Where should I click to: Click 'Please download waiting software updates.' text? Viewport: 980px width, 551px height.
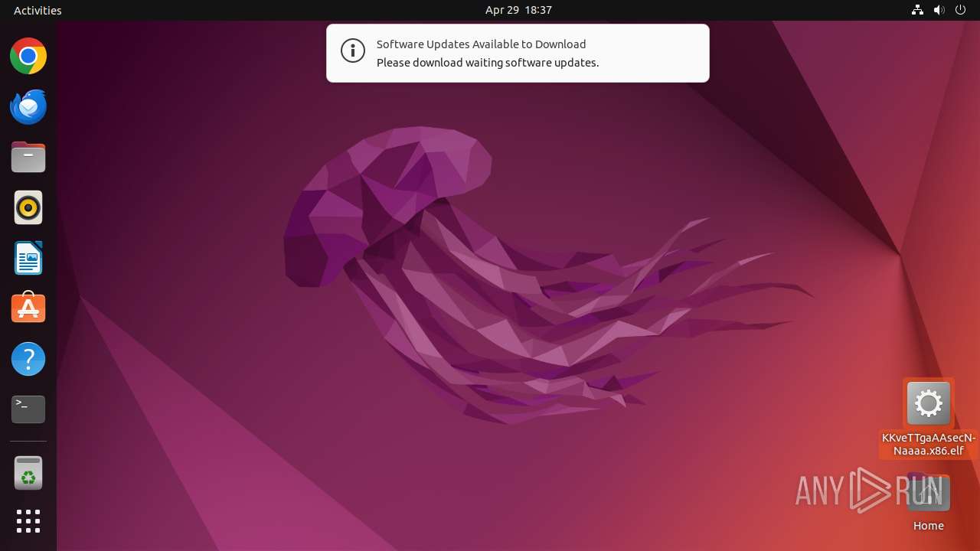click(488, 63)
